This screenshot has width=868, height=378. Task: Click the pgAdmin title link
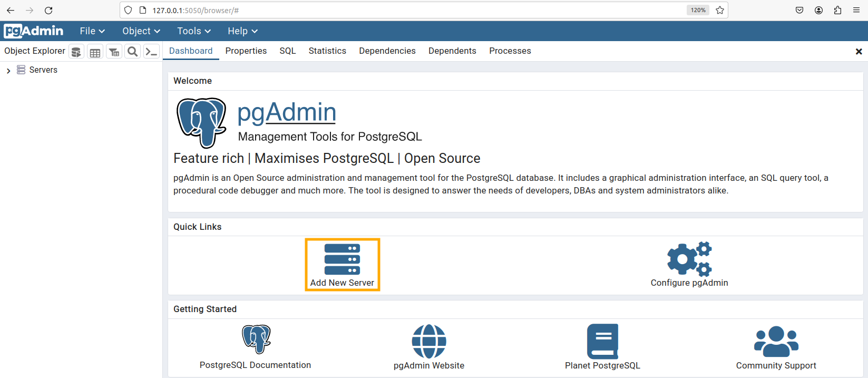pyautogui.click(x=287, y=112)
